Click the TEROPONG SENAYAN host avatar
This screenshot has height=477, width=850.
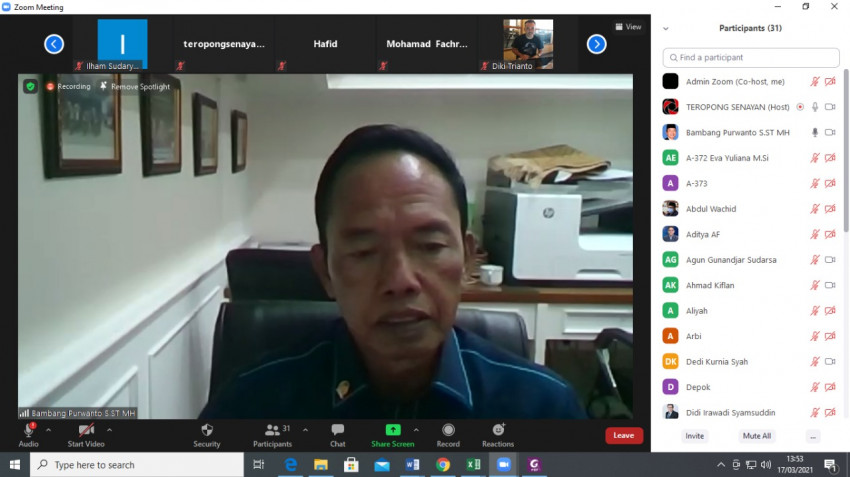click(x=671, y=107)
